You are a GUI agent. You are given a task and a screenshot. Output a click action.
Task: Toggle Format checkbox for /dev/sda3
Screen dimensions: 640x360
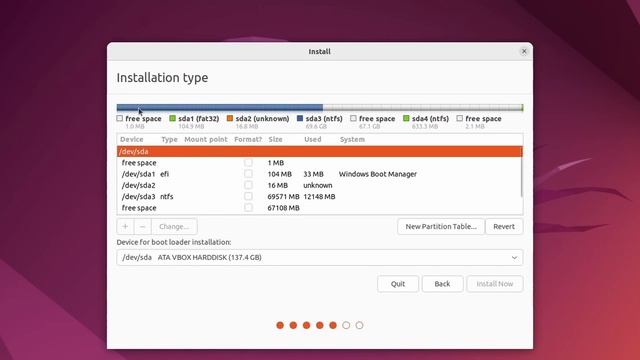pyautogui.click(x=248, y=196)
